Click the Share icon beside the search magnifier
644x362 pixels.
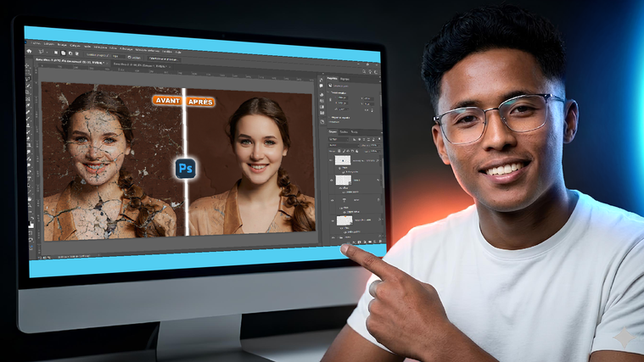tap(370, 72)
